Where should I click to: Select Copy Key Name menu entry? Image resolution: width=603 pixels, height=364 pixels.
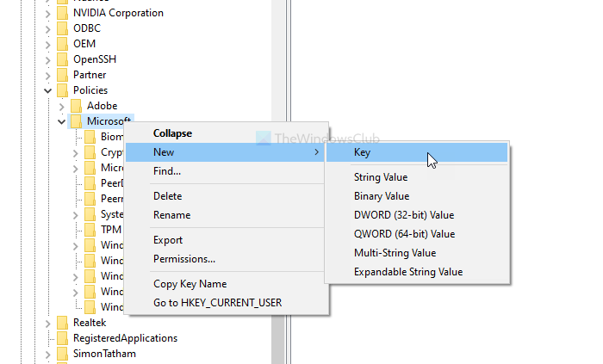point(190,284)
